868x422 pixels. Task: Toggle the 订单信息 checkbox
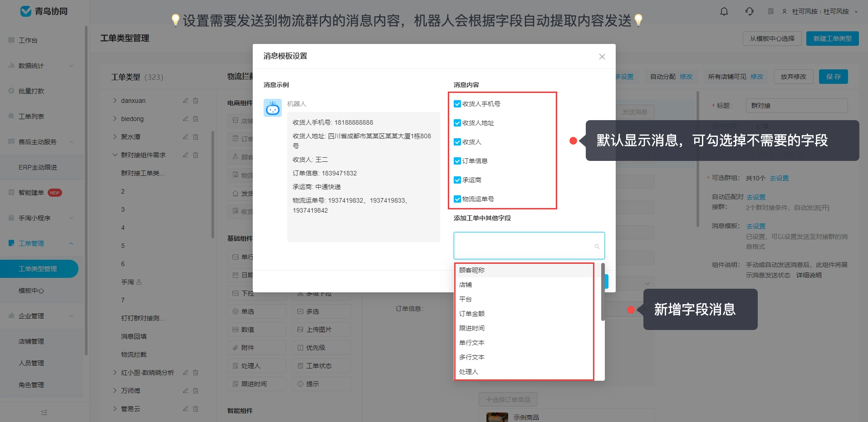pos(457,161)
